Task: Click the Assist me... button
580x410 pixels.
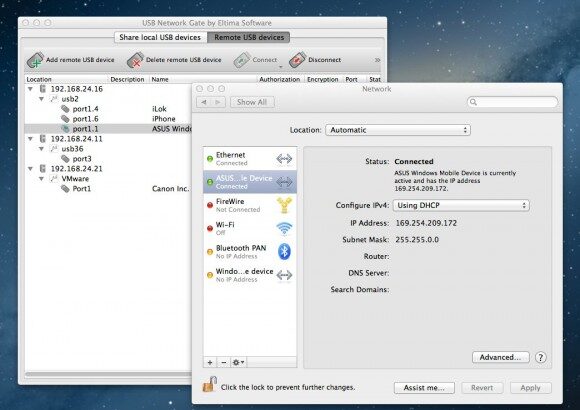Action: coord(424,388)
